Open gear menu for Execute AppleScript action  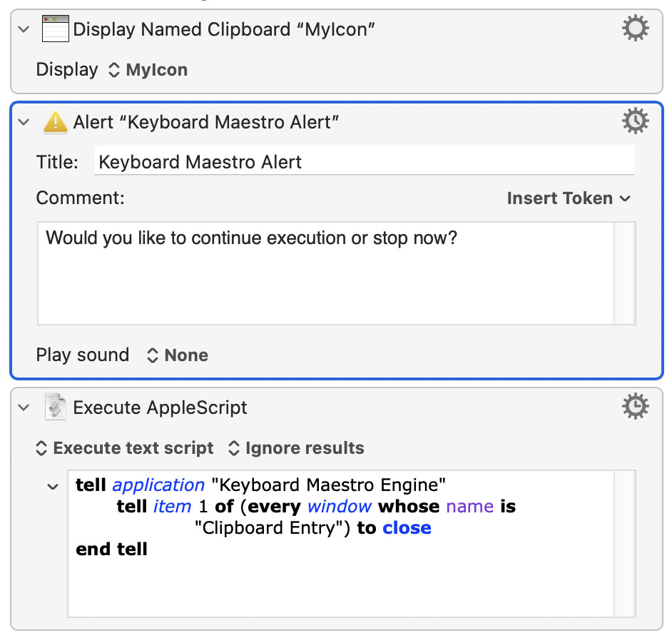[635, 406]
